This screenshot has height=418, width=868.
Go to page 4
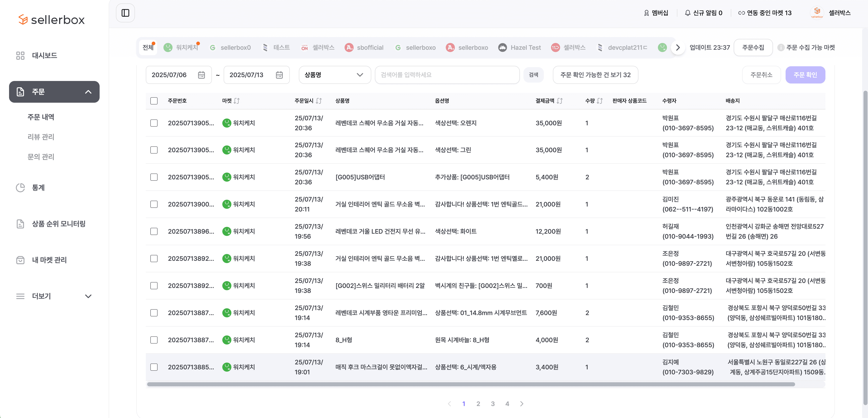[x=507, y=404]
